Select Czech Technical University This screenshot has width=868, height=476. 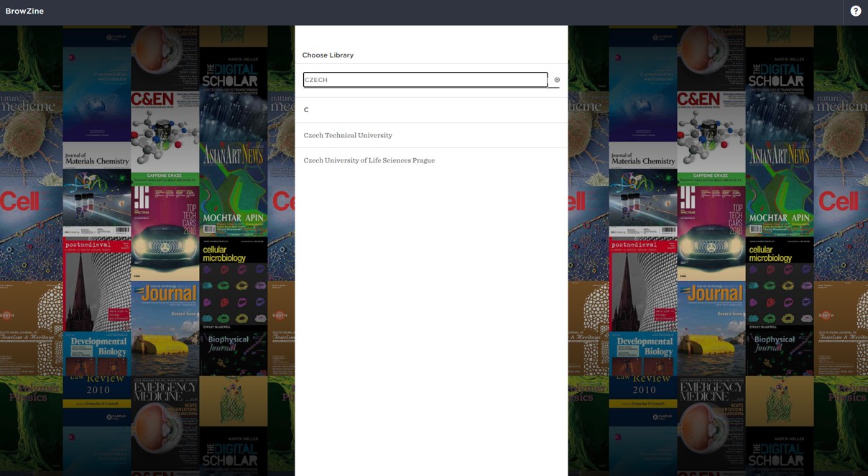pyautogui.click(x=348, y=135)
